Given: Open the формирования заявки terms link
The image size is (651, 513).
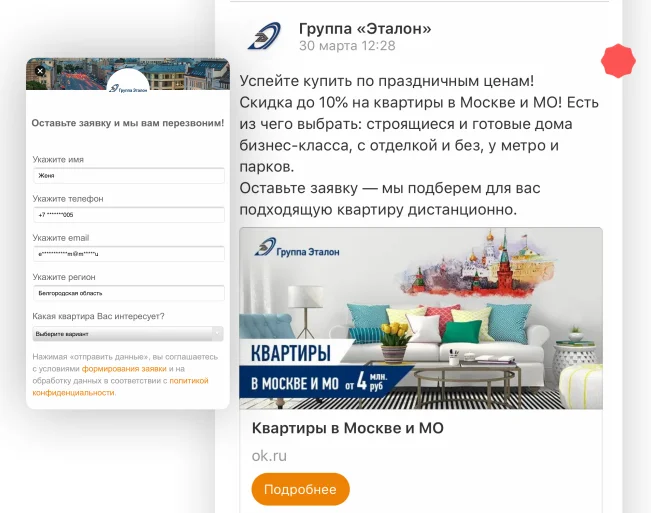Looking at the screenshot, I should [124, 369].
